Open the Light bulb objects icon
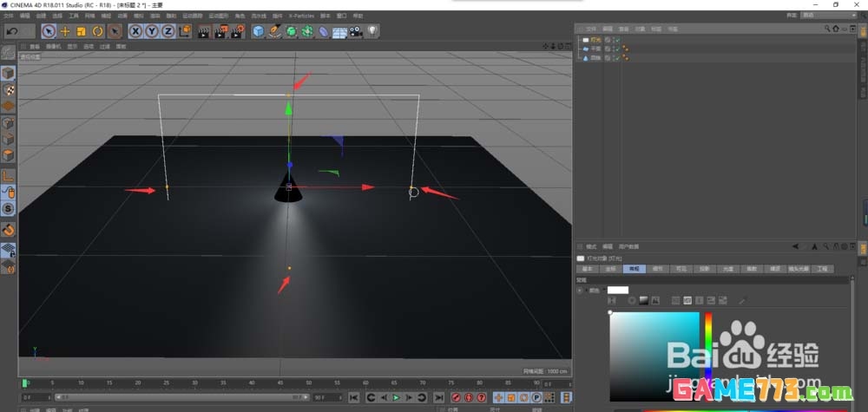Image resolution: width=868 pixels, height=412 pixels. pyautogui.click(x=372, y=31)
